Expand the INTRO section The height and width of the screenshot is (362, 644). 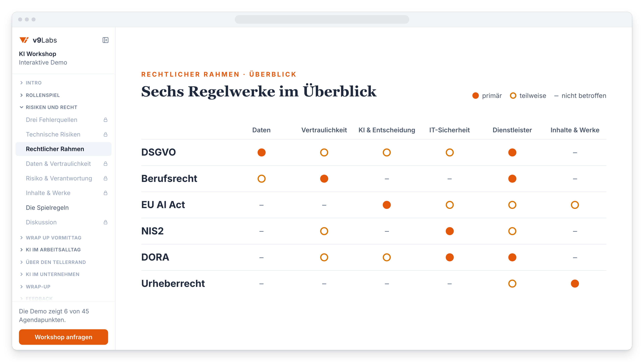tap(31, 83)
